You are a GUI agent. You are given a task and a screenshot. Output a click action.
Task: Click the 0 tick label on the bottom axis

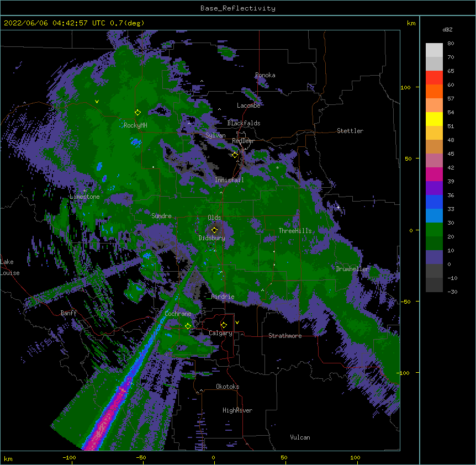[213, 457]
